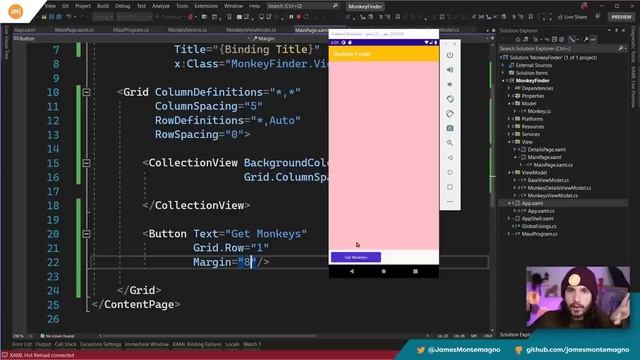Collapse the Grid element at line 10
640x360 pixels.
[86, 93]
